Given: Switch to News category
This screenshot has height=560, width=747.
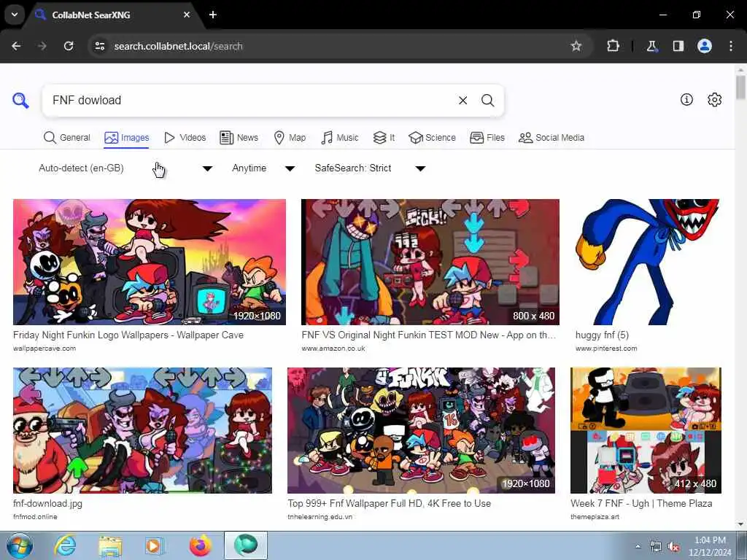Looking at the screenshot, I should (239, 138).
